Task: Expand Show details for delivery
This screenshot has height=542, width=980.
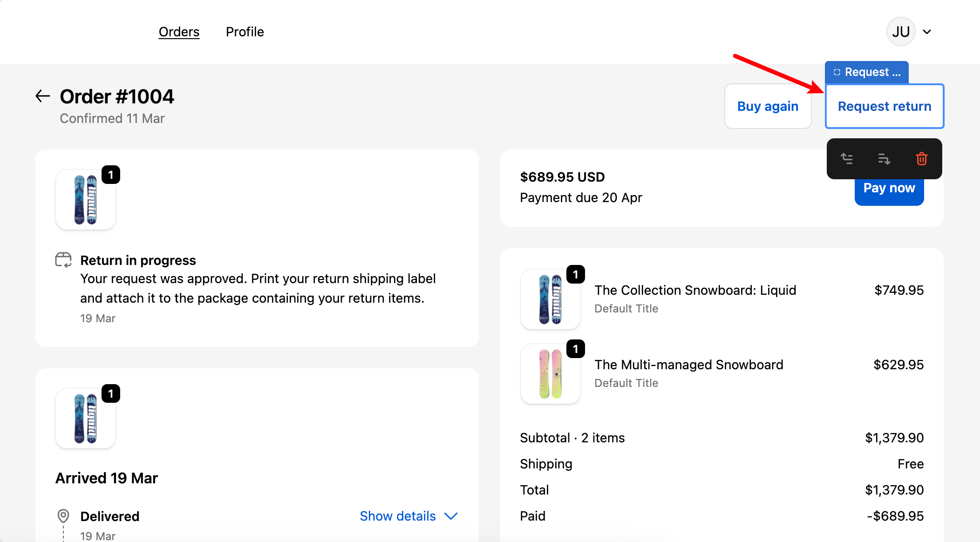Action: click(398, 516)
